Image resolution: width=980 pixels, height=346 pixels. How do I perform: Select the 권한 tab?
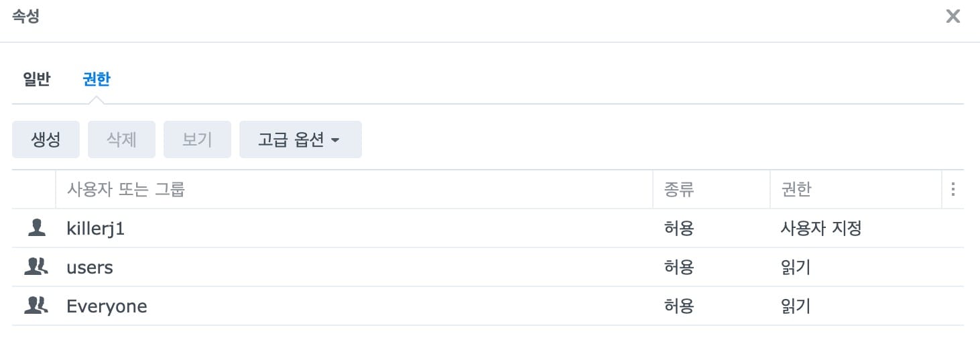pyautogui.click(x=96, y=80)
